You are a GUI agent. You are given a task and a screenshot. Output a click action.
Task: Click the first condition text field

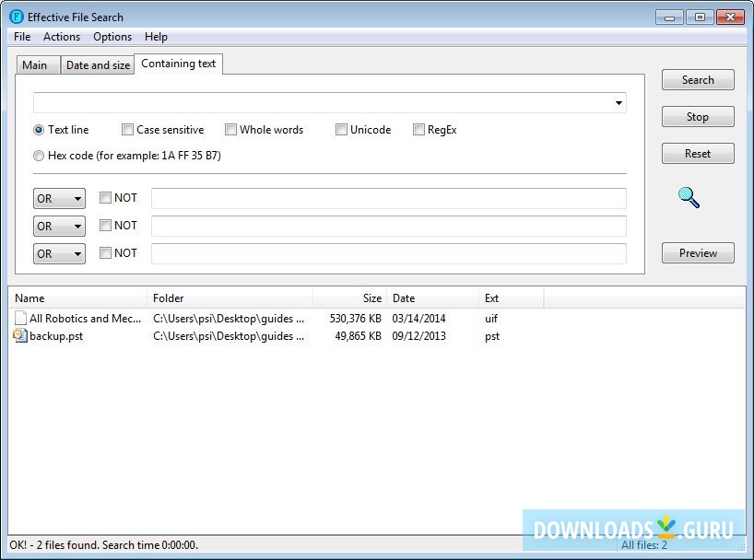click(x=389, y=199)
